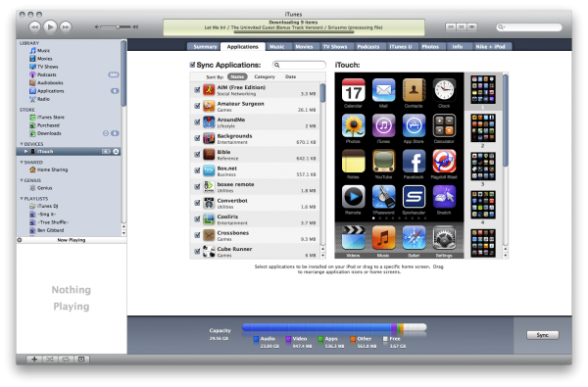Switch to the Podcasts tab
The width and height of the screenshot is (588, 387).
(367, 46)
